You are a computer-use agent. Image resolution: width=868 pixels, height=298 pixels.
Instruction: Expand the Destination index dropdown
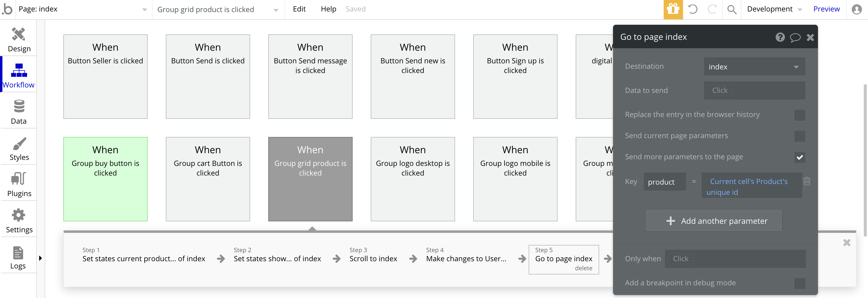(x=754, y=67)
